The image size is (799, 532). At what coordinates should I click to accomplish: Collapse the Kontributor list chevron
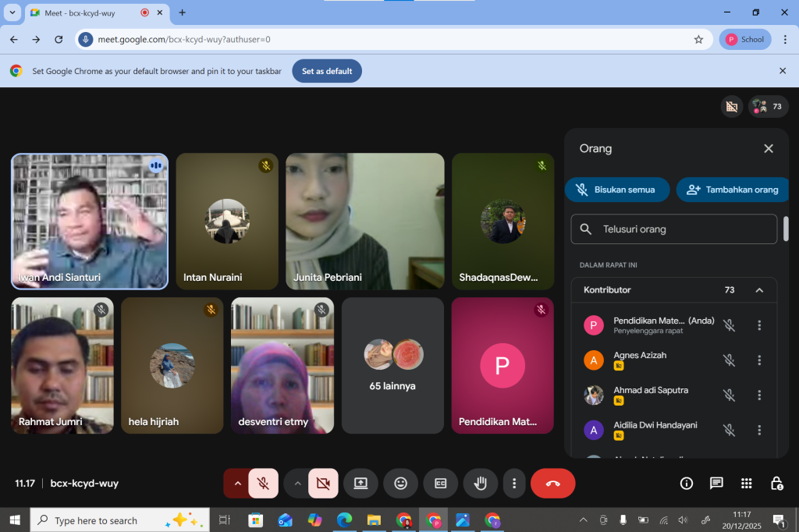point(759,290)
